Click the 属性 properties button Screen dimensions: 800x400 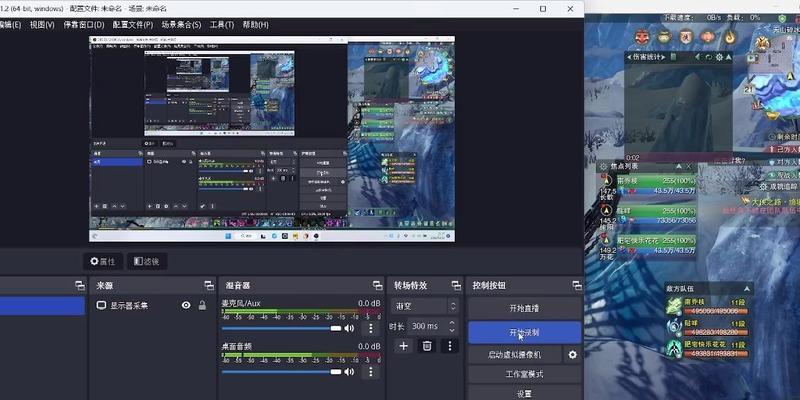(x=103, y=261)
